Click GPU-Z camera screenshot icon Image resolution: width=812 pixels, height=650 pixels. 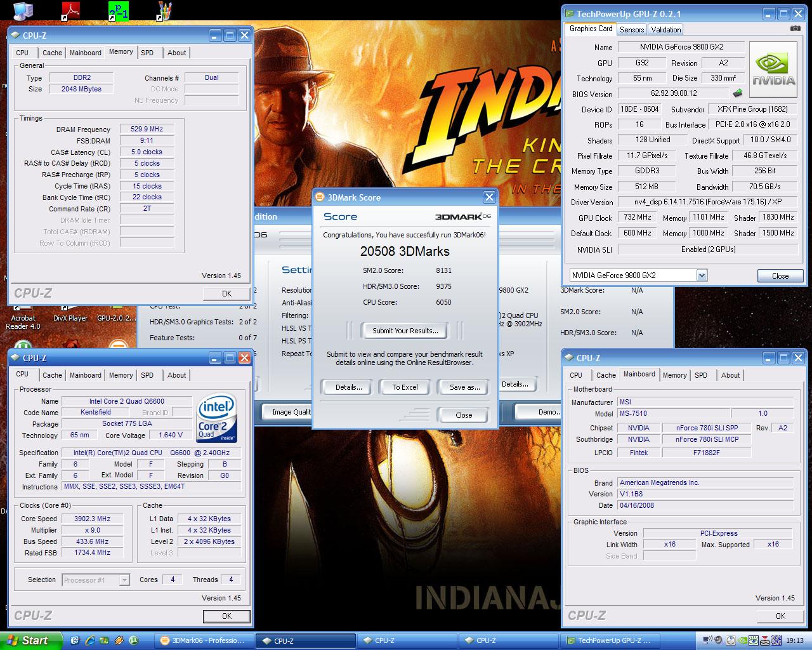click(x=795, y=29)
